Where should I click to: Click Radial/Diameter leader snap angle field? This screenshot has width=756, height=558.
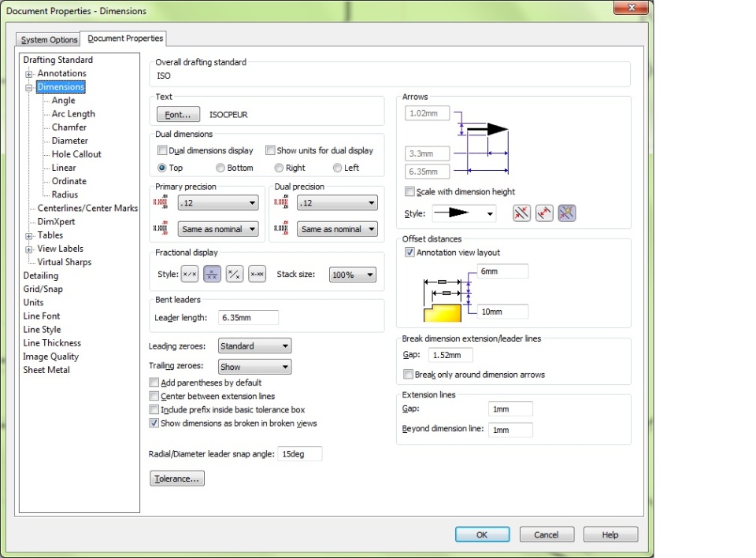(300, 454)
